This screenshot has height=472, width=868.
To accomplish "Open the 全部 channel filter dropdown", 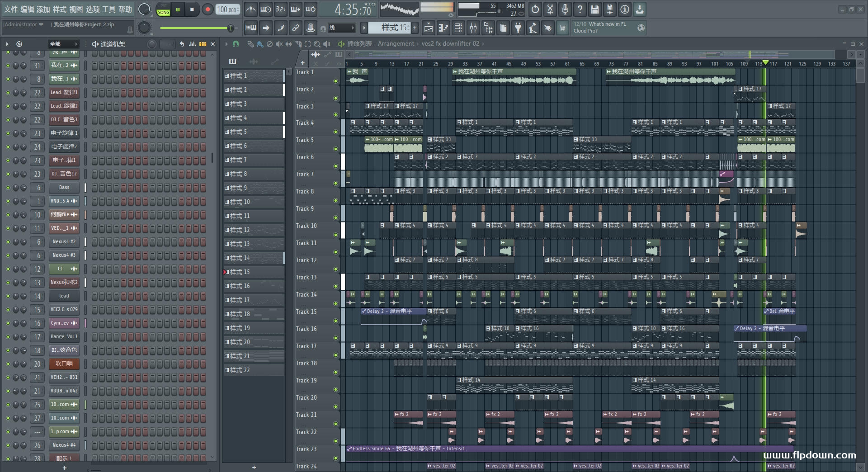I will pyautogui.click(x=63, y=44).
